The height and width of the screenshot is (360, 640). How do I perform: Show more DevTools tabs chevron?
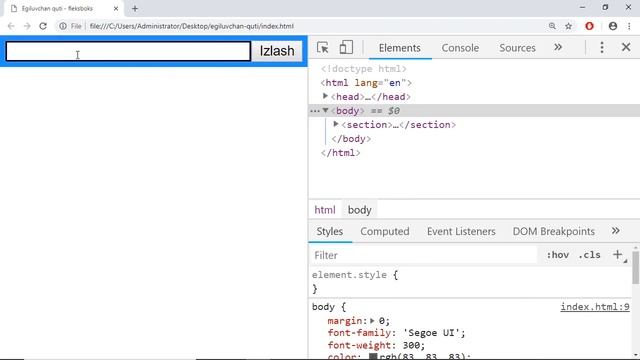[558, 47]
